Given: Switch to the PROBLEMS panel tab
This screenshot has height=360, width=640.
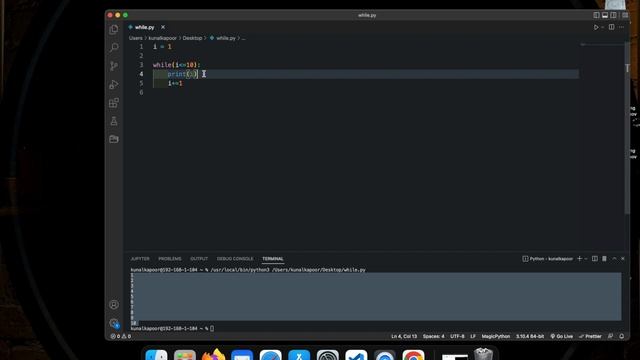Looking at the screenshot, I should tap(170, 259).
